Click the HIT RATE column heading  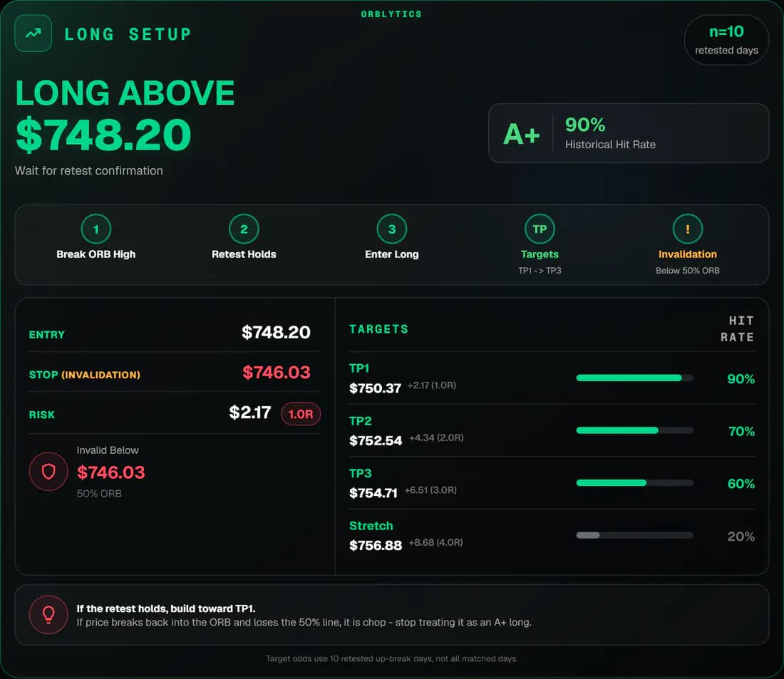[738, 329]
